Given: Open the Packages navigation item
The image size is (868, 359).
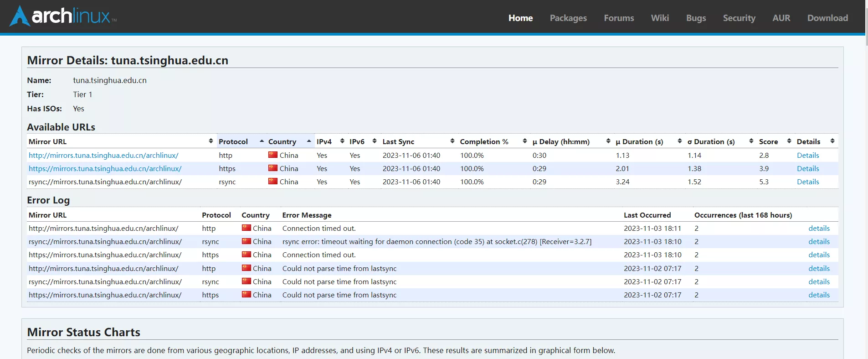Looking at the screenshot, I should coord(568,18).
